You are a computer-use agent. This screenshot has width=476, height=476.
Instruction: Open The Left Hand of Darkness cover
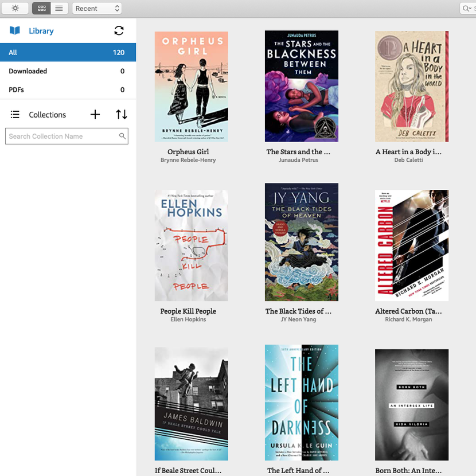(x=301, y=402)
